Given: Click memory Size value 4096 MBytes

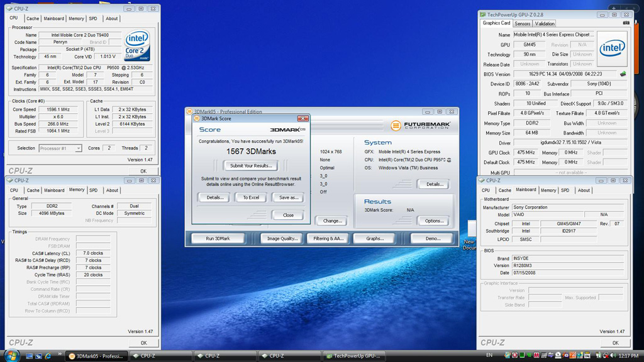Looking at the screenshot, I should click(52, 214).
